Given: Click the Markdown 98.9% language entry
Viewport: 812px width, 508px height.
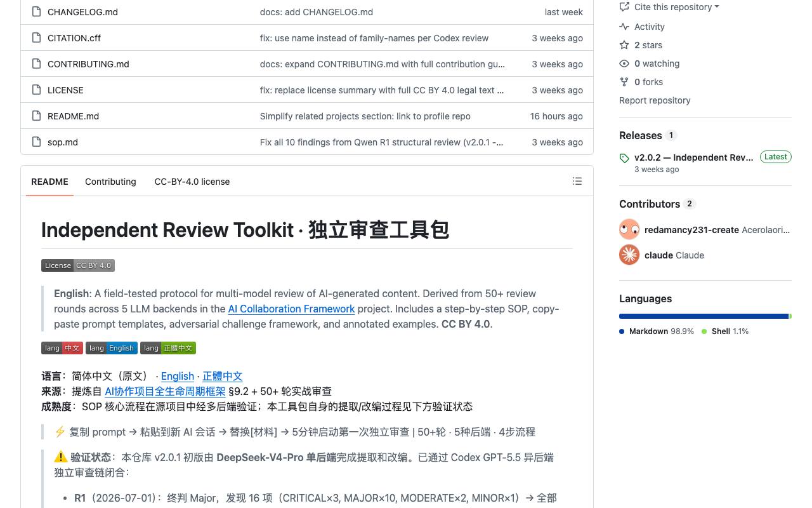Looking at the screenshot, I should (x=657, y=331).
